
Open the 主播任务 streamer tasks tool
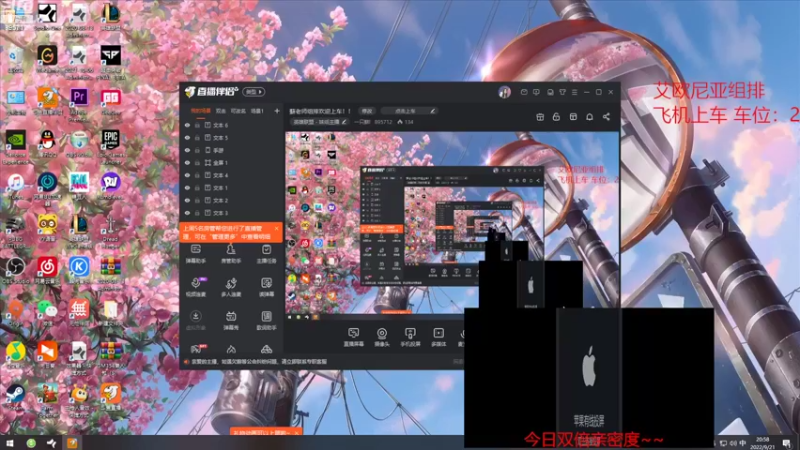point(266,254)
